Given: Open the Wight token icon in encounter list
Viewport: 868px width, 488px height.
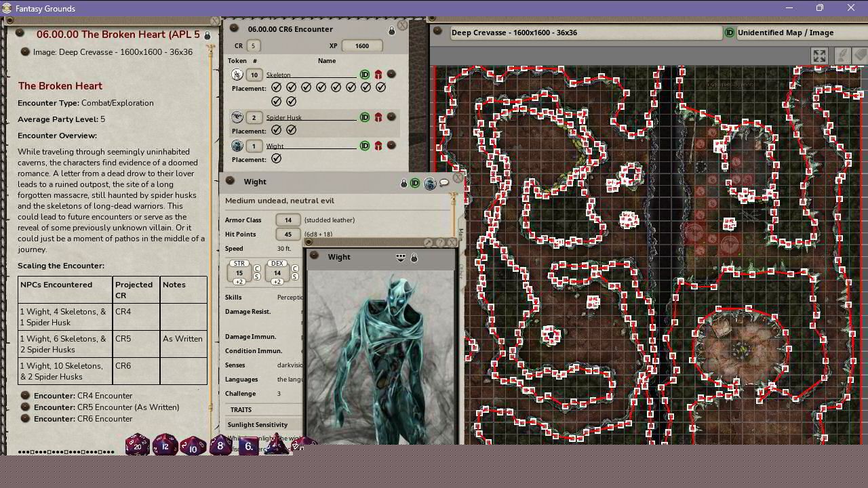Looking at the screenshot, I should 237,146.
